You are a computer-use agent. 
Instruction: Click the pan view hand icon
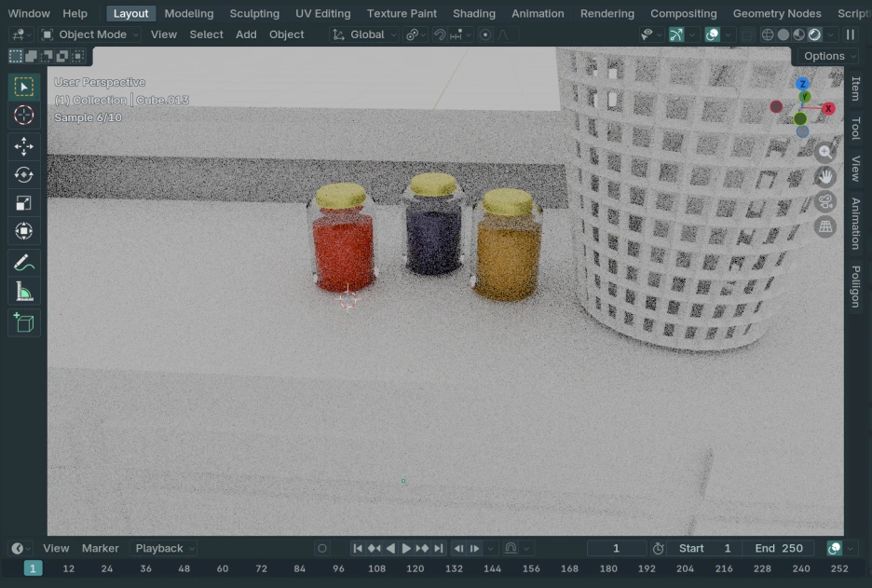point(825,177)
